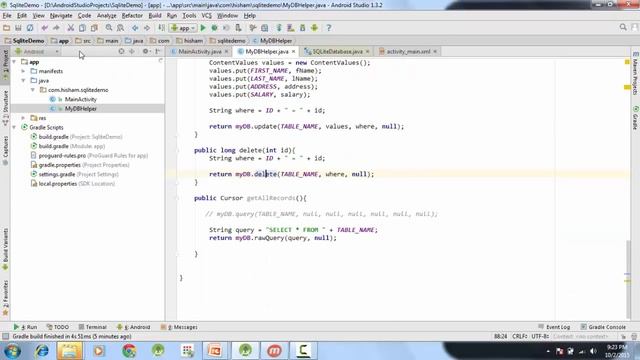Viewport: 640px width, 360px height.
Task: Switch to activity_main.xml tab
Action: tap(408, 51)
